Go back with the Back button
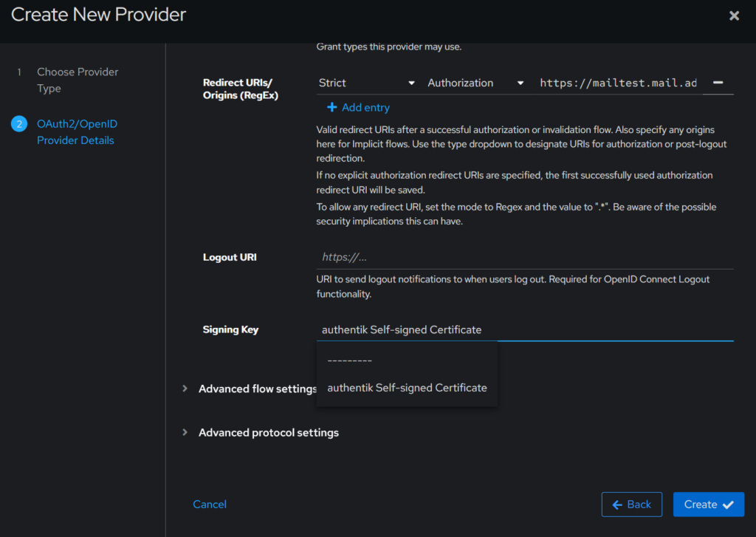 pos(631,504)
